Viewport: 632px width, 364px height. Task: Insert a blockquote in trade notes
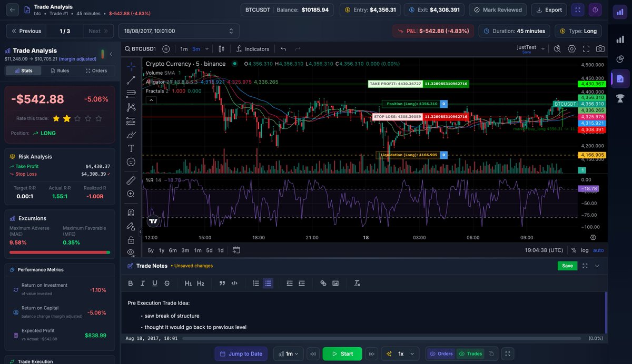222,283
